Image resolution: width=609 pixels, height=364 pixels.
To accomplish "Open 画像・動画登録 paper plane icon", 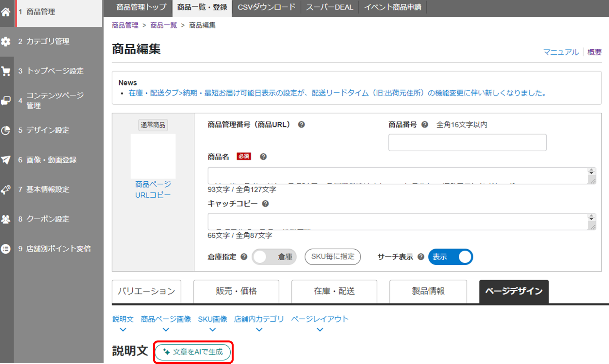I will coord(7,160).
